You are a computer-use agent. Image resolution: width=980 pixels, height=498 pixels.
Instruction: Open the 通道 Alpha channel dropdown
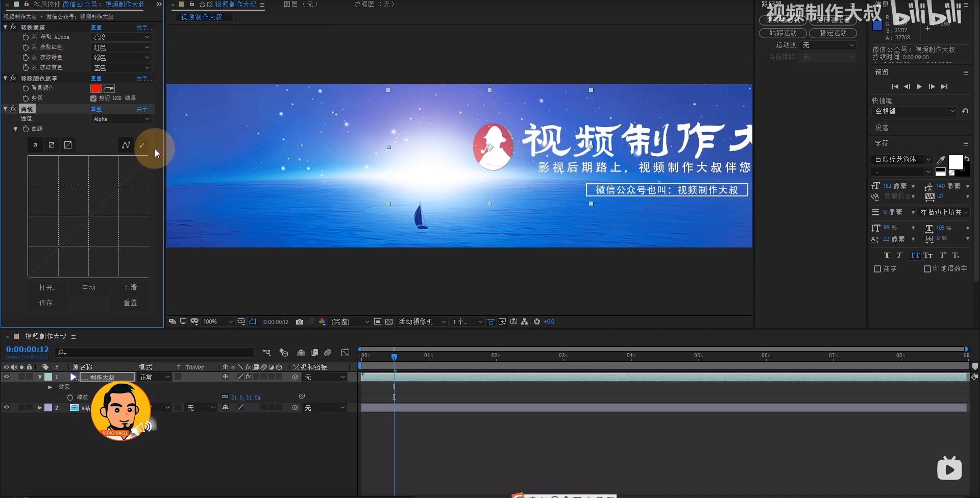pyautogui.click(x=121, y=119)
